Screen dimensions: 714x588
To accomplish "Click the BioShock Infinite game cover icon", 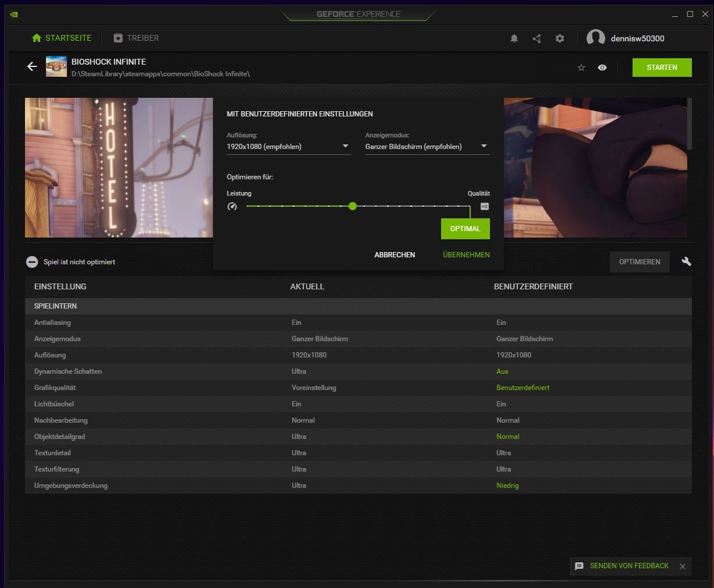I will coord(56,67).
